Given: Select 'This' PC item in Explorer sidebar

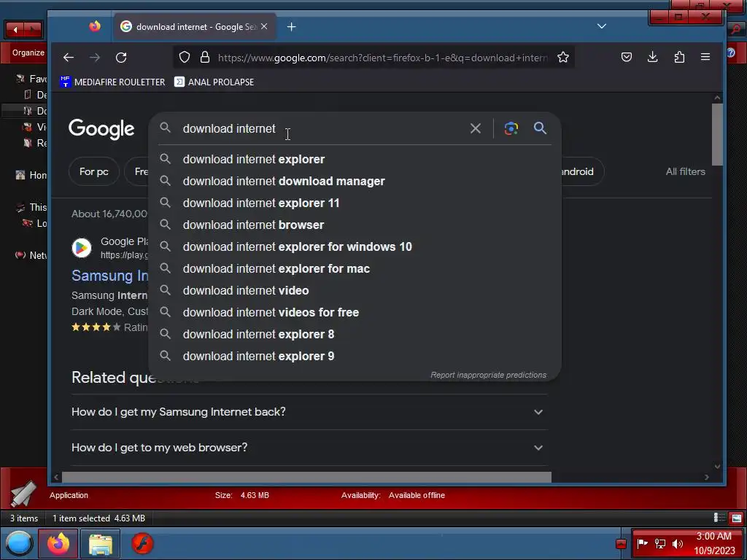Looking at the screenshot, I should point(31,207).
